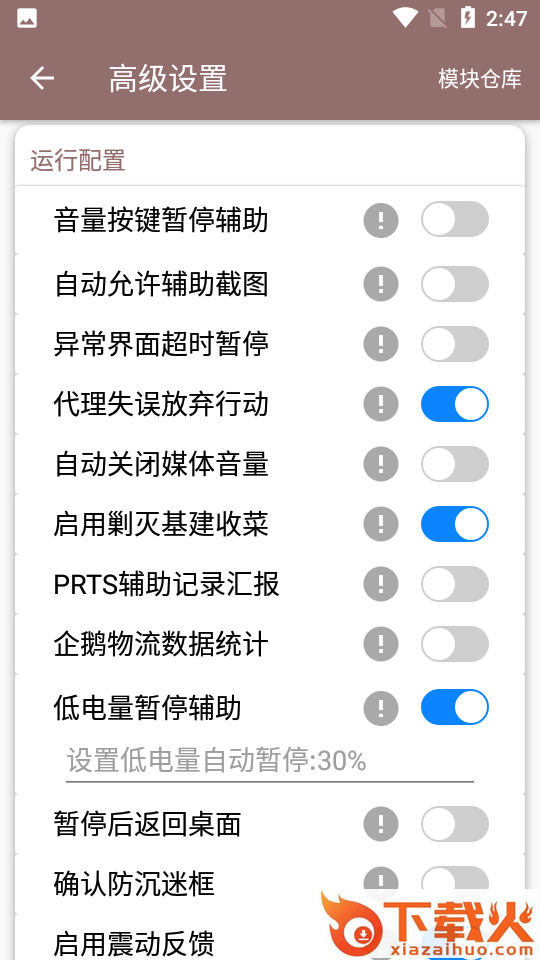Tap info icon for 低电量暂停辅助

[381, 708]
